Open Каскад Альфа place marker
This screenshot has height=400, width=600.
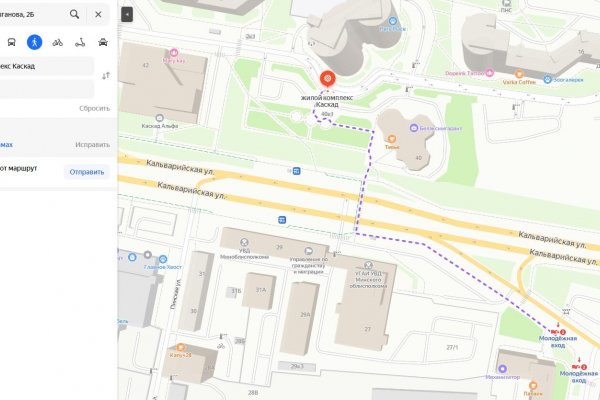click(x=160, y=118)
